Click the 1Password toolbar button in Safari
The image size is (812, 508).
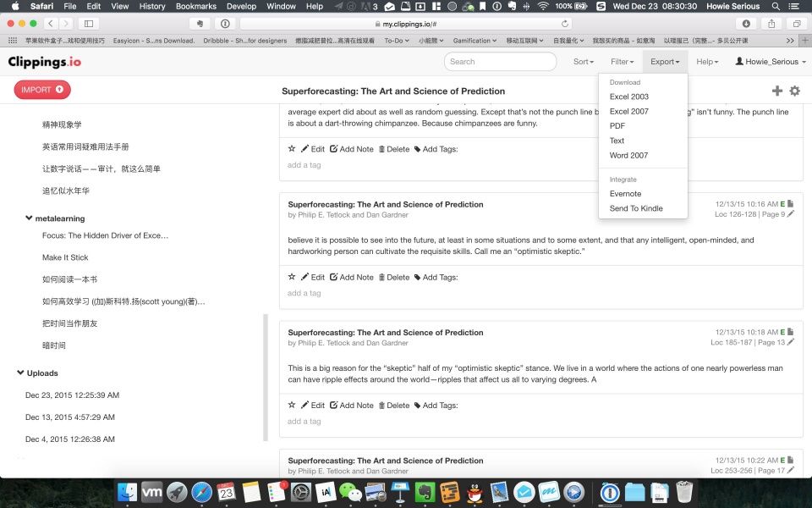point(225,24)
